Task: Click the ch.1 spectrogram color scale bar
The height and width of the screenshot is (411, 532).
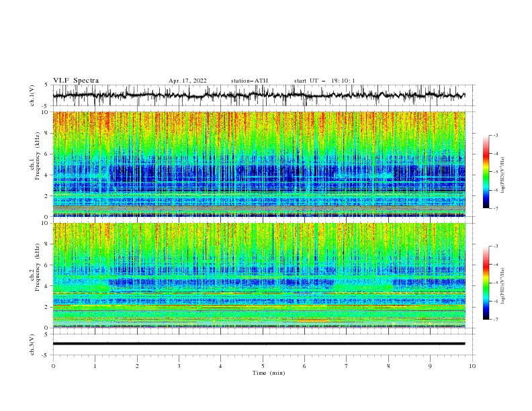Action: [x=486, y=172]
